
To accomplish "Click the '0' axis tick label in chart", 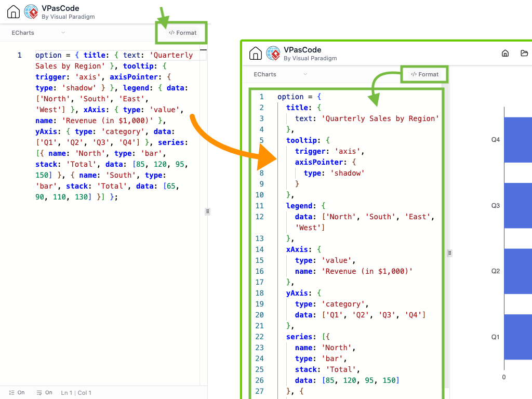I will [x=504, y=377].
